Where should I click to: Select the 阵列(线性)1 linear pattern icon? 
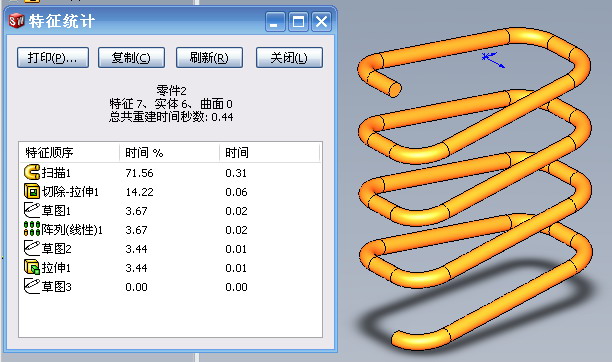coord(32,229)
